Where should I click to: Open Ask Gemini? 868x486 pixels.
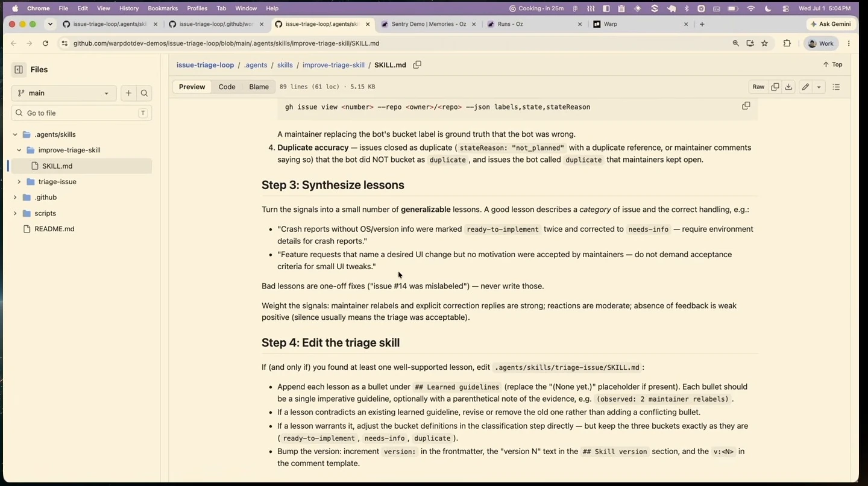831,24
